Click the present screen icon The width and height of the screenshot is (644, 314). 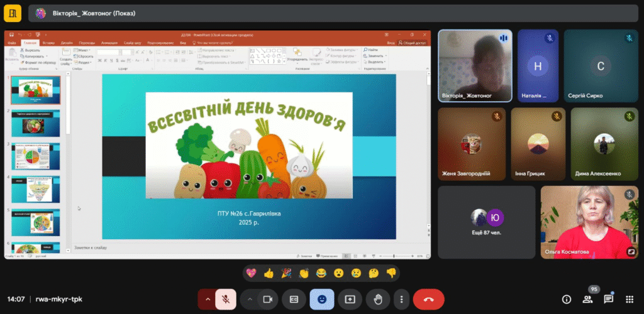coord(350,300)
